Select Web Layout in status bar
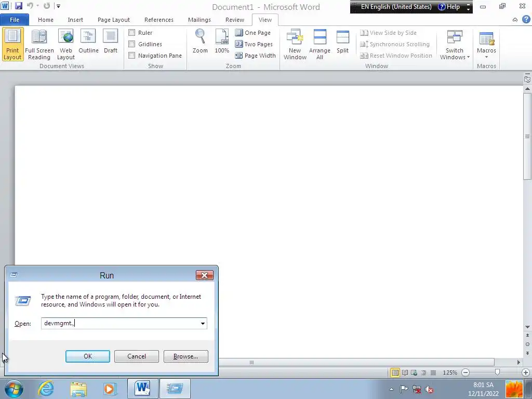The width and height of the screenshot is (532, 399). [414, 373]
